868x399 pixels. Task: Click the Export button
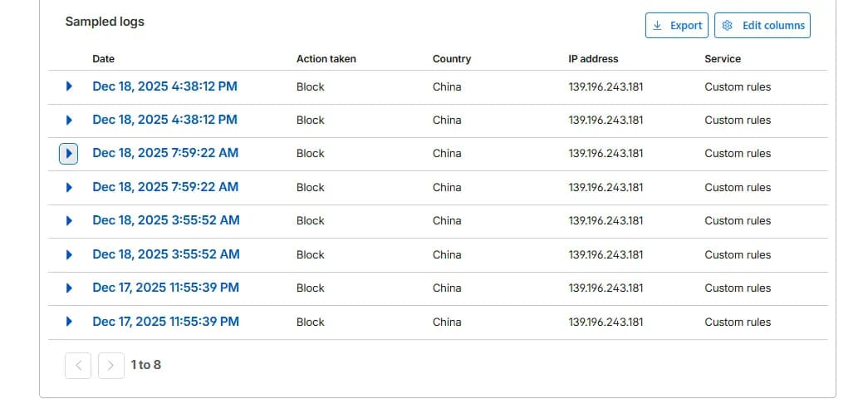(x=676, y=26)
